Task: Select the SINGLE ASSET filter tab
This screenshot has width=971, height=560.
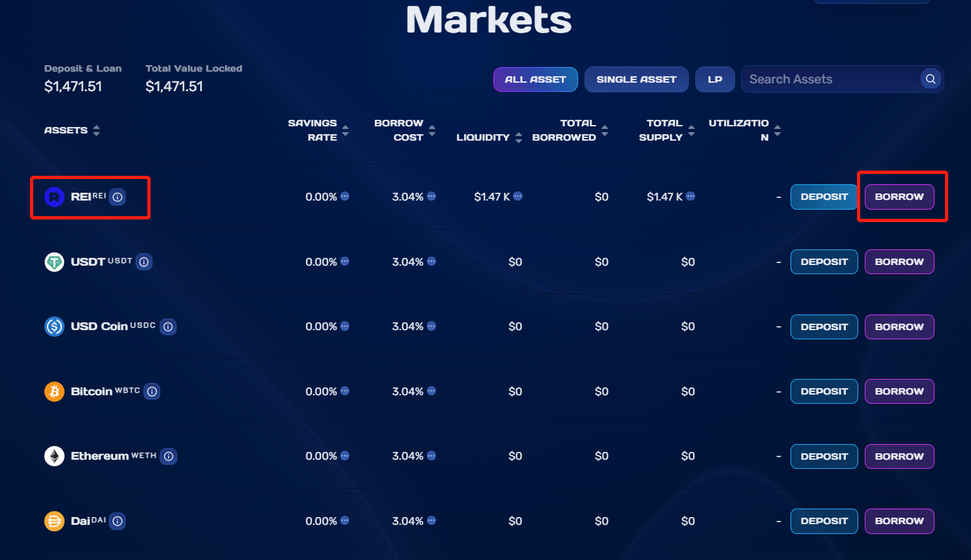Action: tap(637, 79)
